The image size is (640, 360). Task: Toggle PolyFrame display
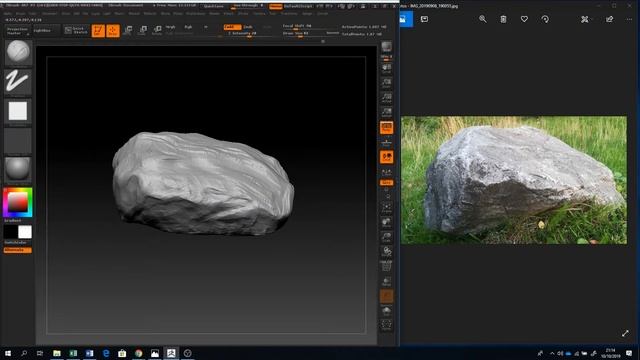pos(386,267)
